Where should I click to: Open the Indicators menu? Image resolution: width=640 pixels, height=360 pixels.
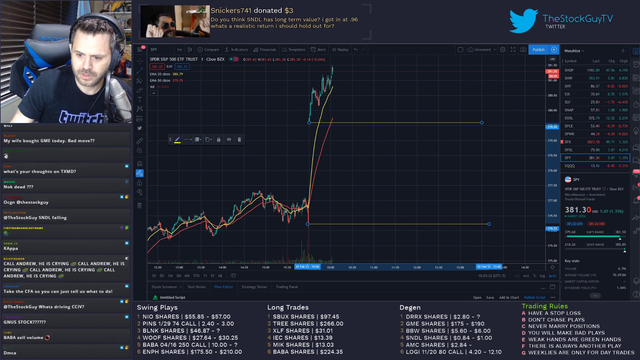tap(236, 49)
